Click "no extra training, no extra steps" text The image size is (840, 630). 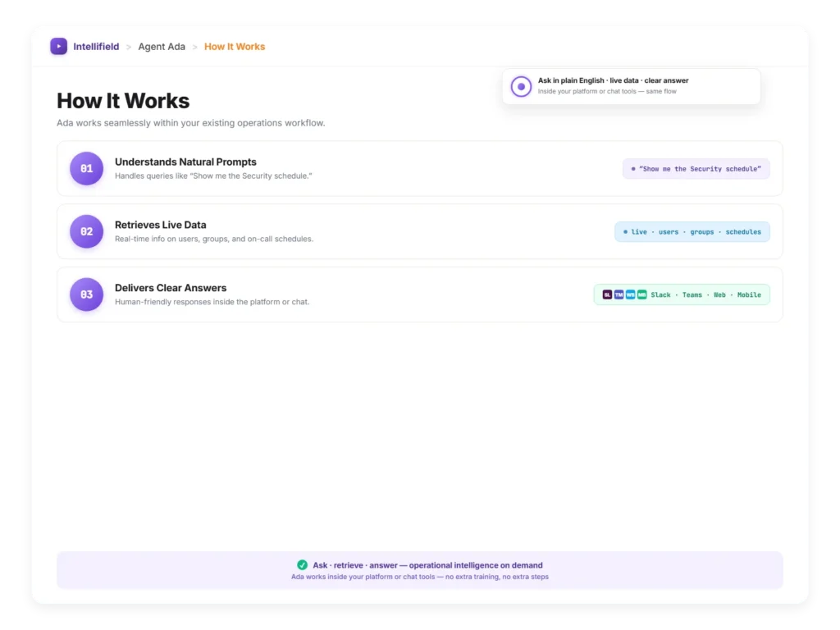tap(496, 577)
